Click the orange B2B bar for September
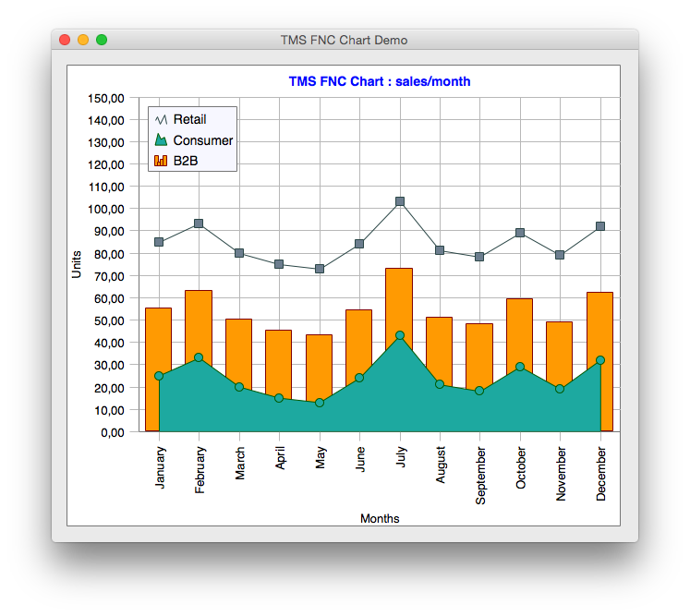This screenshot has height=616, width=690. (479, 355)
